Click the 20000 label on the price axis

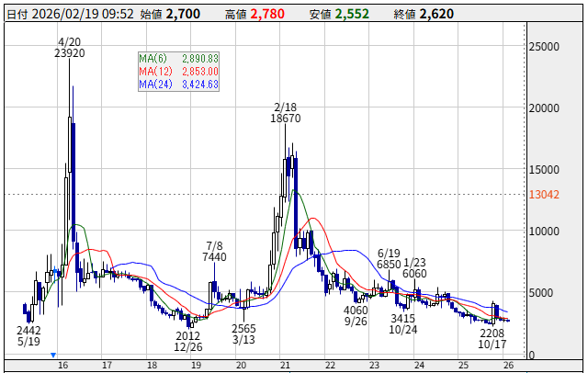[x=547, y=107]
